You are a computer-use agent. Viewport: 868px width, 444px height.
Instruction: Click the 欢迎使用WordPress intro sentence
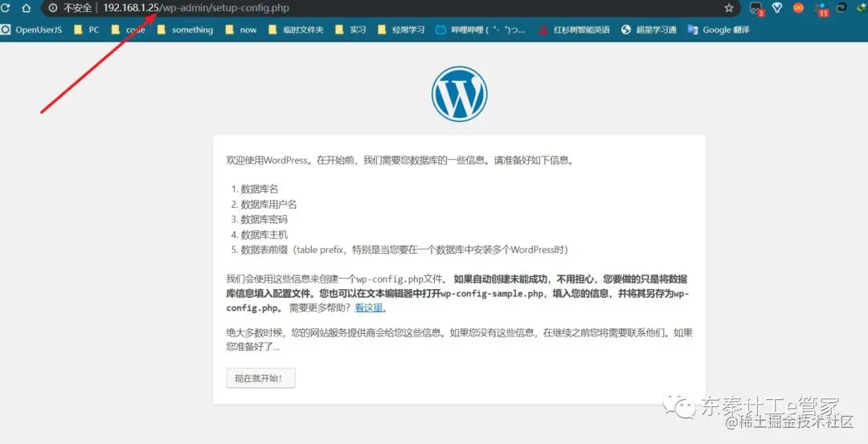pos(400,161)
